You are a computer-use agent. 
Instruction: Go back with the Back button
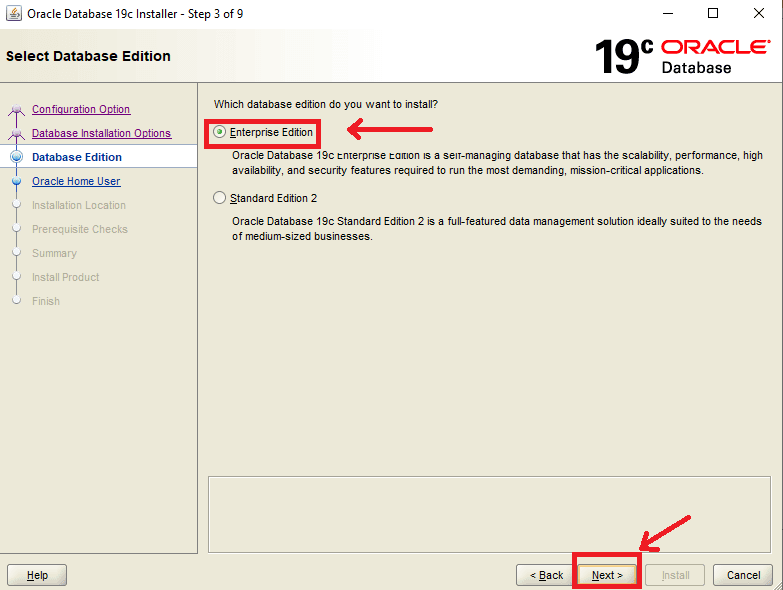coord(545,575)
